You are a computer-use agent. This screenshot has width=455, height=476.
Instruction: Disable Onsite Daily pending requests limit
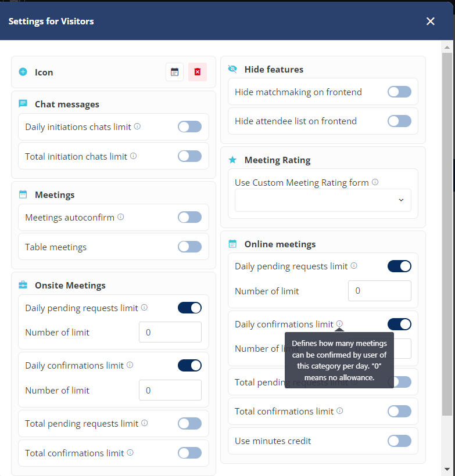click(189, 308)
